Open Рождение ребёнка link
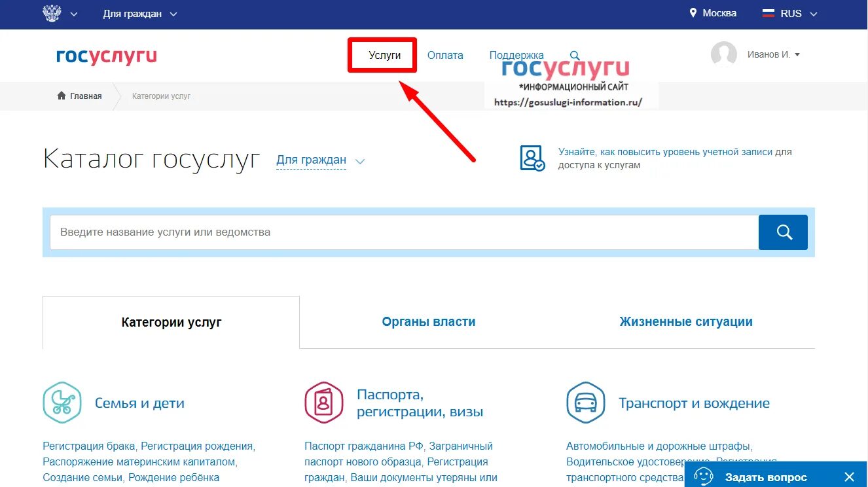The height and width of the screenshot is (487, 868). pyautogui.click(x=173, y=478)
